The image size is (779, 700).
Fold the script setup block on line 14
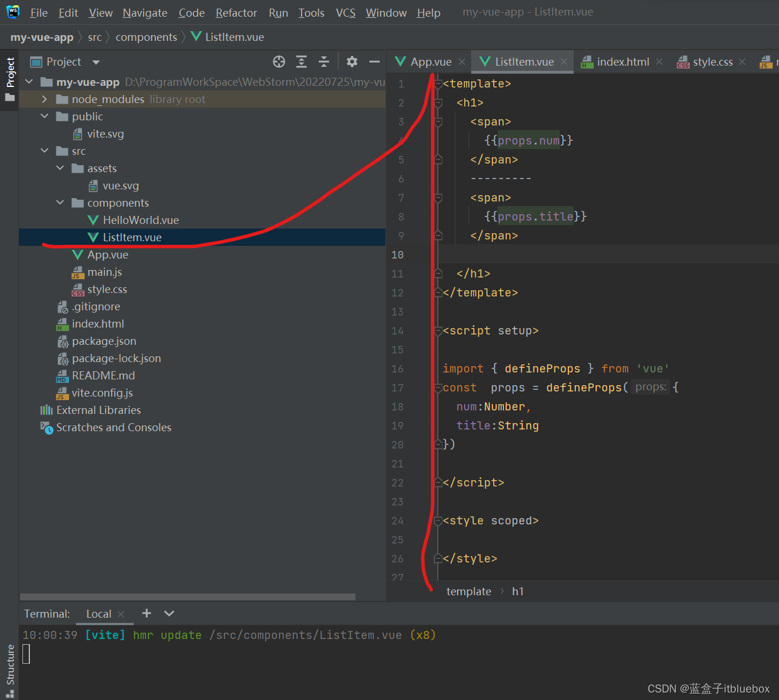pos(438,331)
